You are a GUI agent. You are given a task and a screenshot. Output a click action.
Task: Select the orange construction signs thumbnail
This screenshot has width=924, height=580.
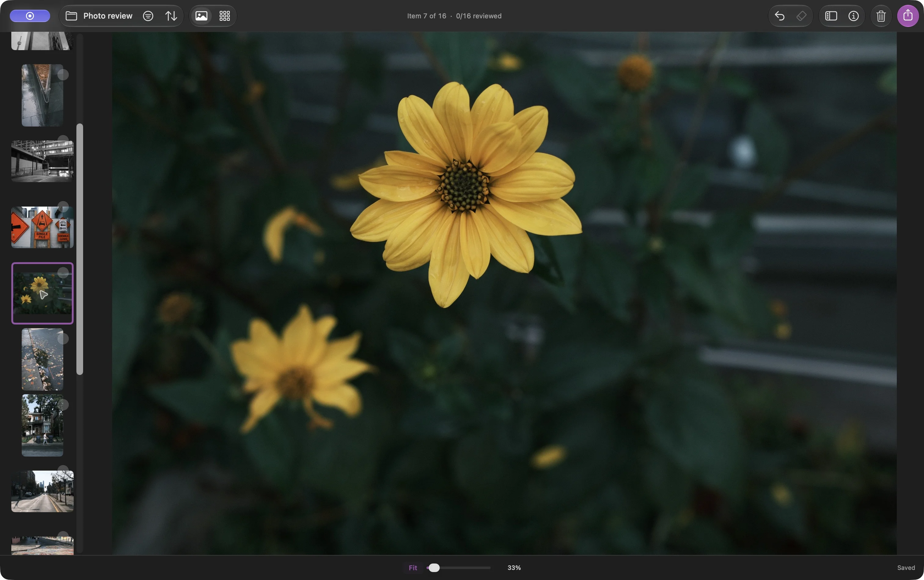[x=42, y=227]
